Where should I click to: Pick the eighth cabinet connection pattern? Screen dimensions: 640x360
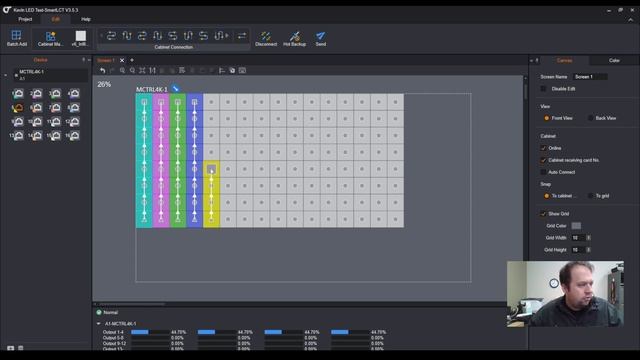pyautogui.click(x=220, y=36)
